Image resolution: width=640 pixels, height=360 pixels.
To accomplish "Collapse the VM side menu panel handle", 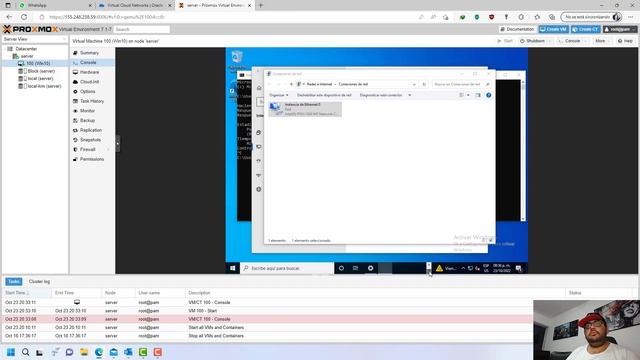I will click(118, 144).
